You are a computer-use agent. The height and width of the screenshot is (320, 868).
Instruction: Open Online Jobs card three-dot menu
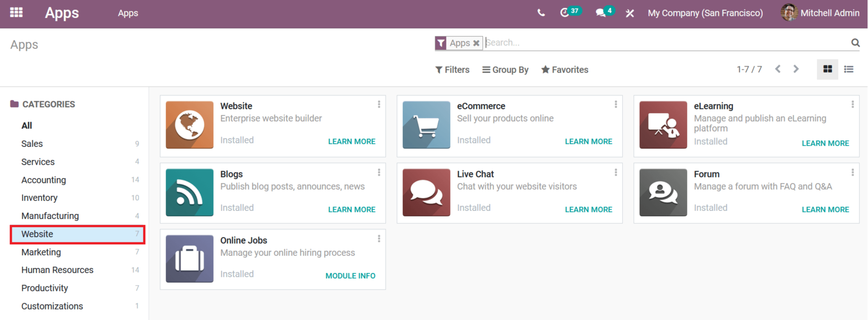click(379, 239)
